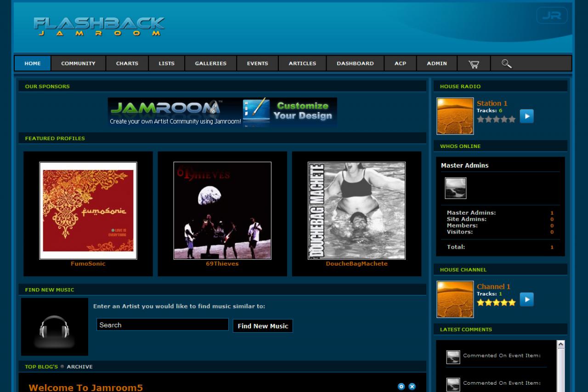Click the gear icon beside Welcome To Jamroom5
Screen dimensions: 588x392
click(401, 387)
